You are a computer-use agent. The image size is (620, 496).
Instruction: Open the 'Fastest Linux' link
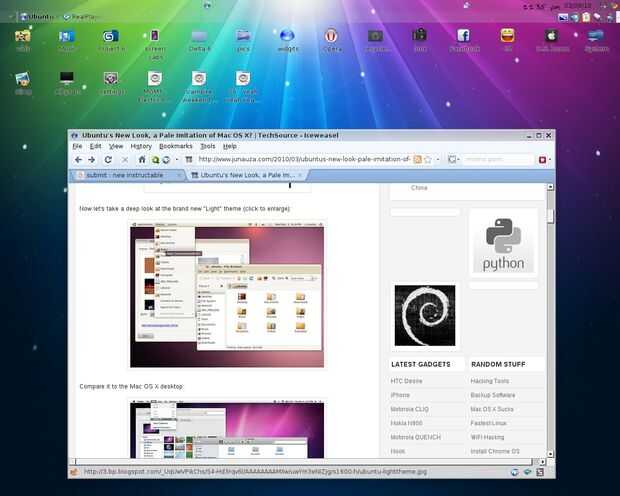pos(488,423)
